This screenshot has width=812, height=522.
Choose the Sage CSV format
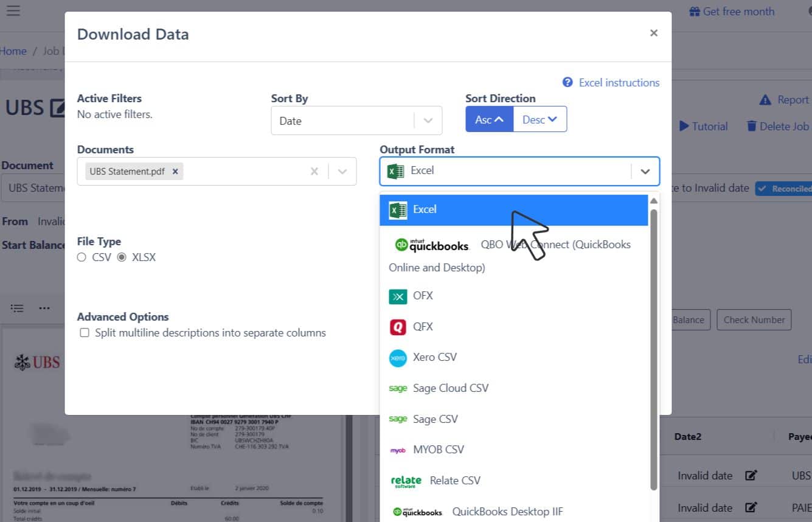coord(514,419)
